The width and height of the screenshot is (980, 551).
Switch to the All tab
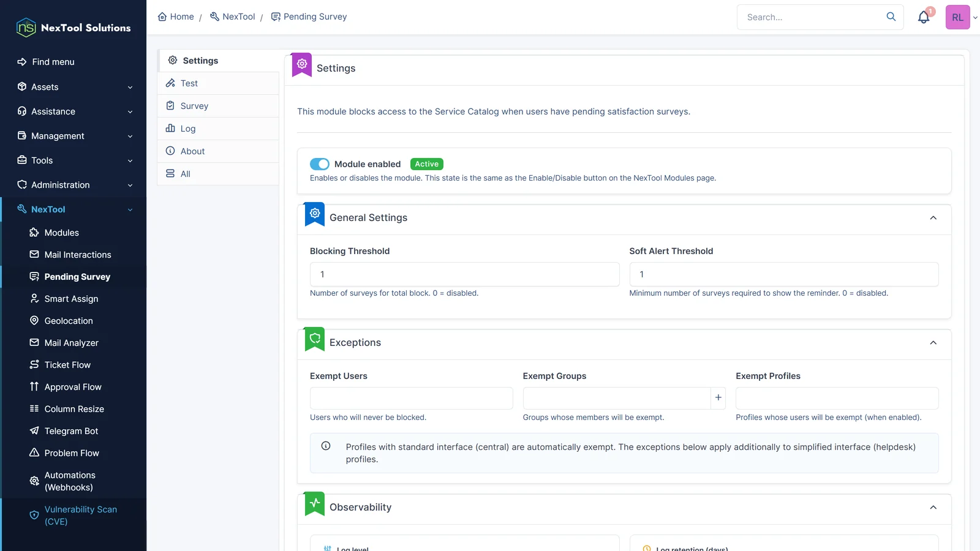pos(218,174)
